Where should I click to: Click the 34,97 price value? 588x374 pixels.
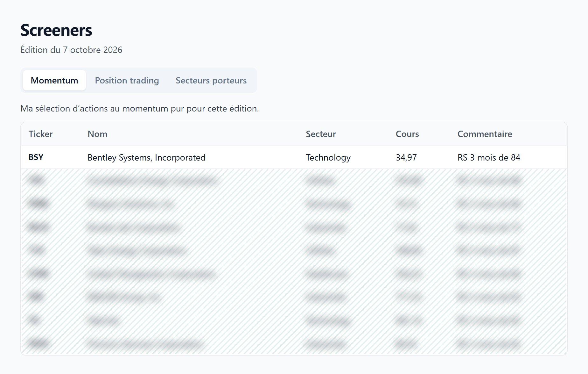point(406,157)
